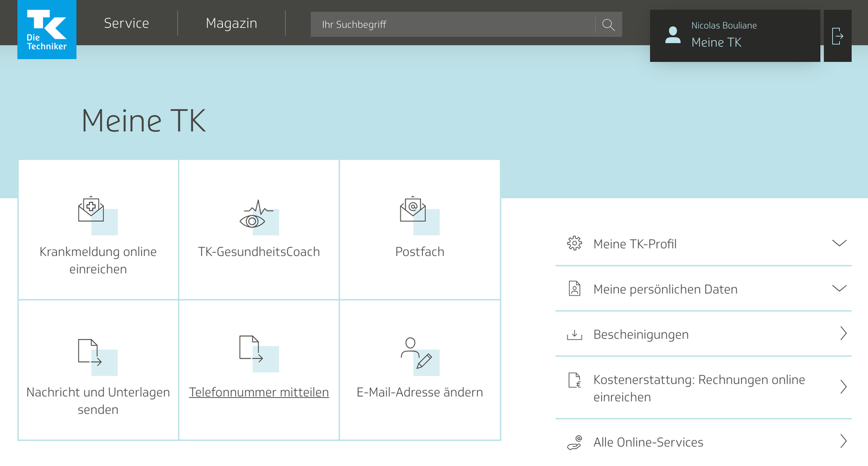This screenshot has height=466, width=868.
Task: Expand the Meine TK-Profil section chevron
Action: pyautogui.click(x=839, y=244)
